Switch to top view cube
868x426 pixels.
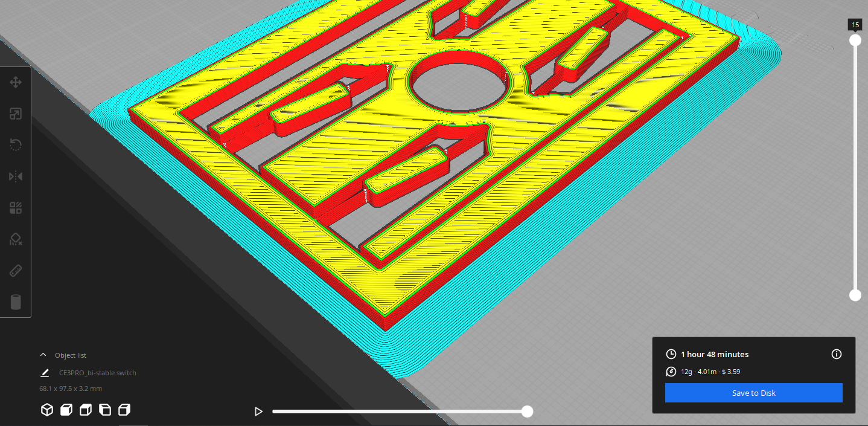(86, 410)
